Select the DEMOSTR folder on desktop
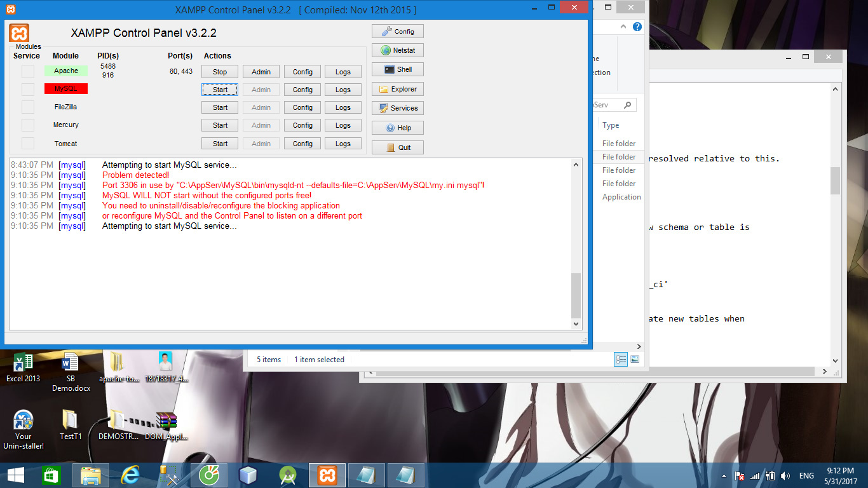The width and height of the screenshot is (868, 488). pyautogui.click(x=118, y=424)
